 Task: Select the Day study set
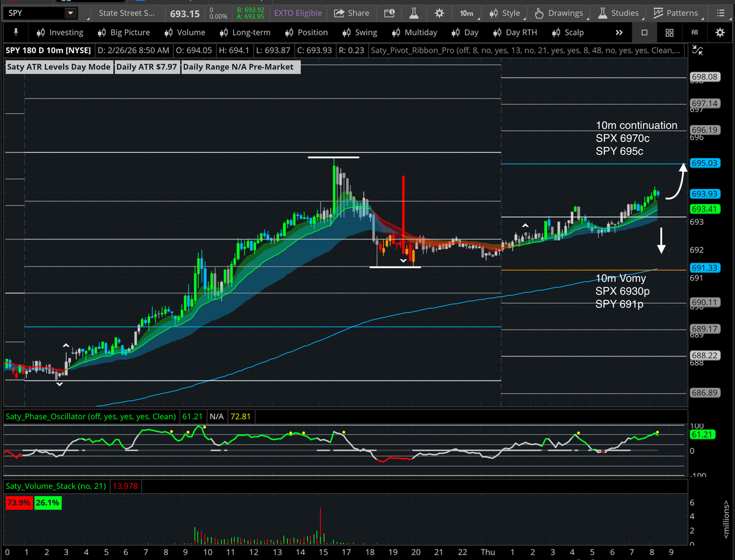pos(464,32)
